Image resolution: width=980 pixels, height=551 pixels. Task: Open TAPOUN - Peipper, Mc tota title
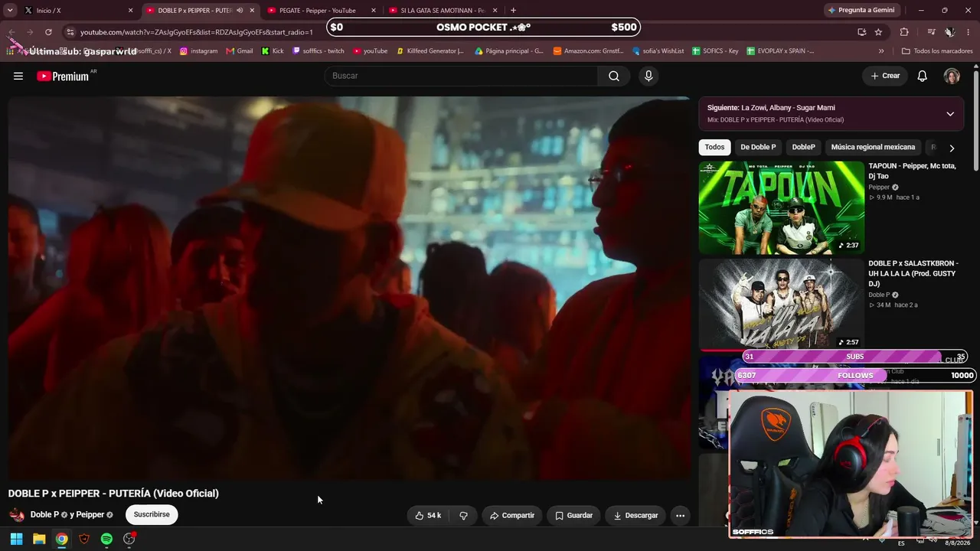pos(912,171)
